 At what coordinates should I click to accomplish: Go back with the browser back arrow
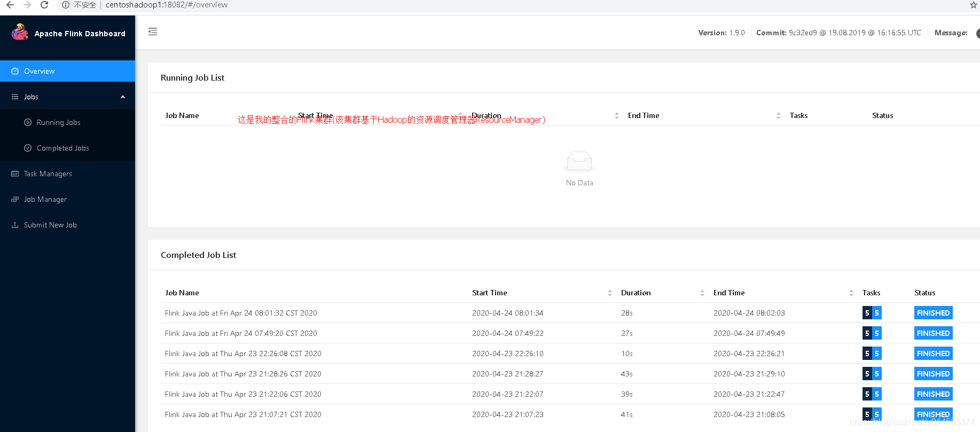point(10,5)
